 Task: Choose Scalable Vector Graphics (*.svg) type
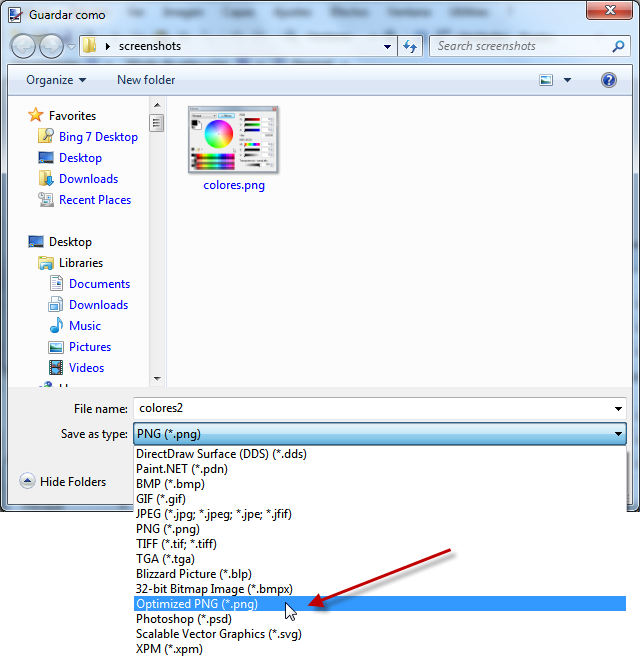click(380, 634)
